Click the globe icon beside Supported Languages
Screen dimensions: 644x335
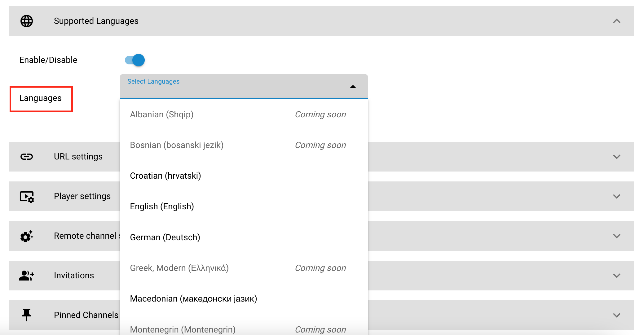27,21
